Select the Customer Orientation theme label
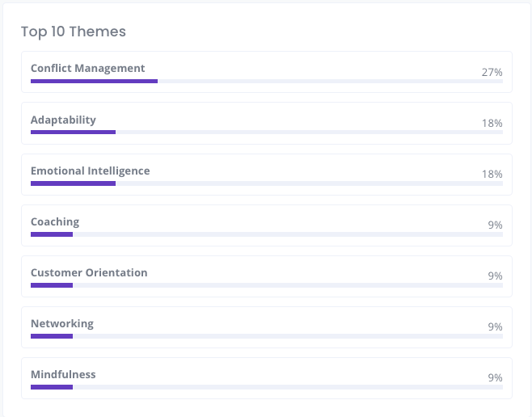532x417 pixels. click(x=89, y=272)
